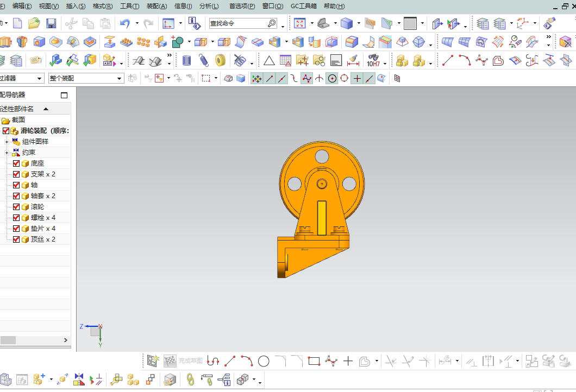Open dropdown next to 10H7 icon

pyautogui.click(x=385, y=64)
